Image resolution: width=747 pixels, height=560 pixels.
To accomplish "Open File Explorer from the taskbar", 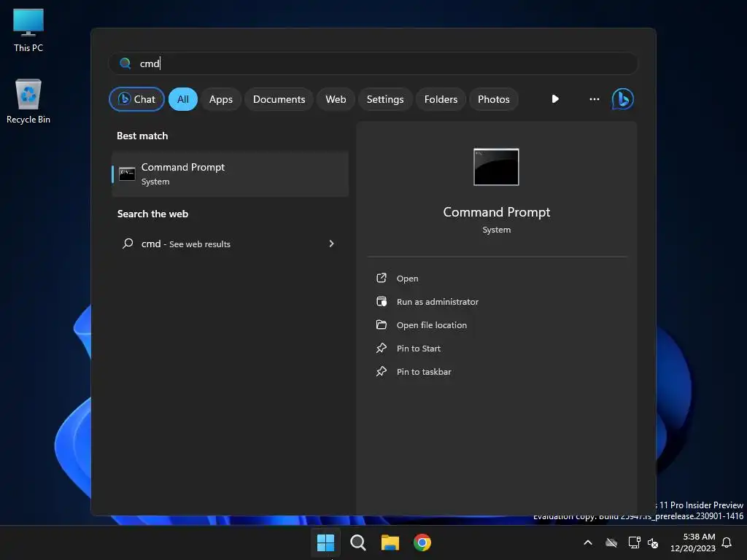I will [390, 542].
